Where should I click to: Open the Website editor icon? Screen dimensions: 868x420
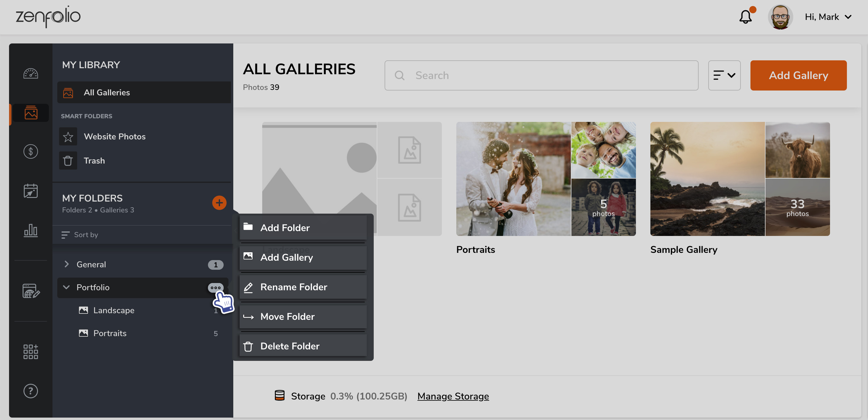pos(31,291)
